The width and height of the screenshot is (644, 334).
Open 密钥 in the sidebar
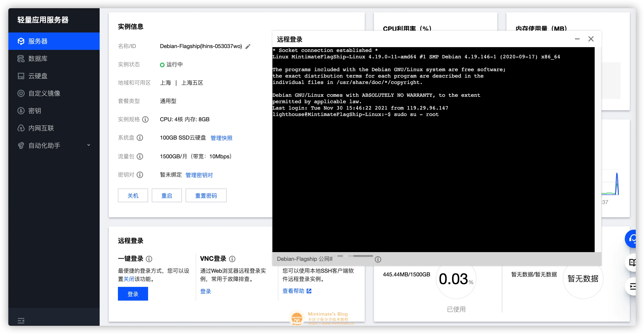click(54, 110)
